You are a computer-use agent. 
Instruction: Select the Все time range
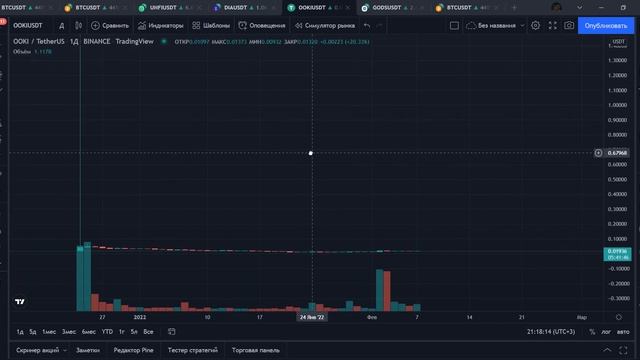148,332
